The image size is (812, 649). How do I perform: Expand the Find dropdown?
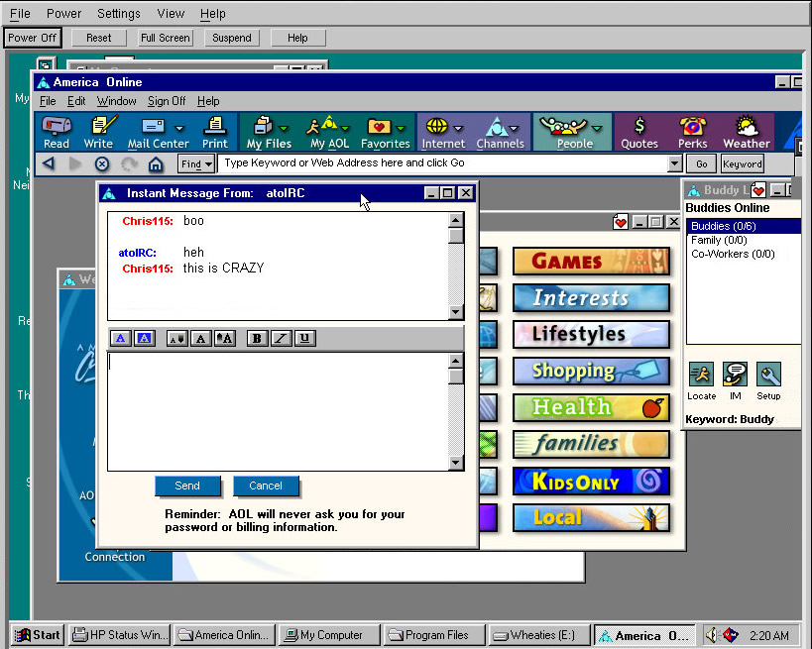pos(196,164)
